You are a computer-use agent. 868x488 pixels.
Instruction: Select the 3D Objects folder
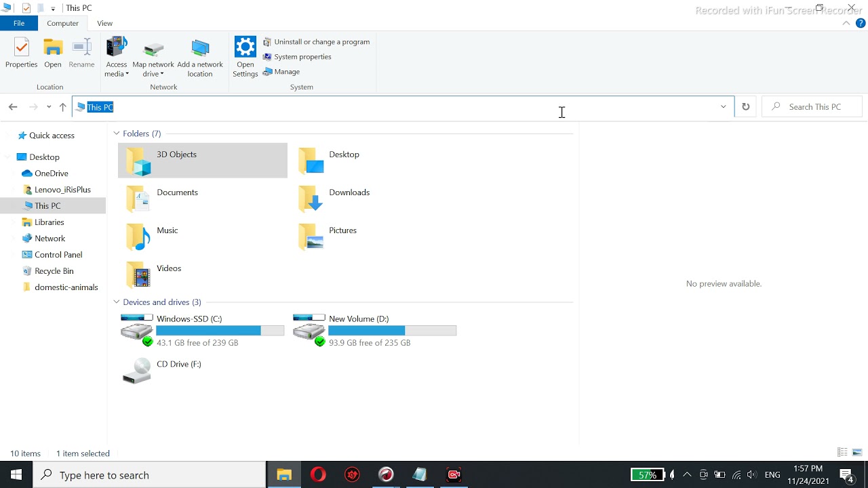click(x=203, y=161)
